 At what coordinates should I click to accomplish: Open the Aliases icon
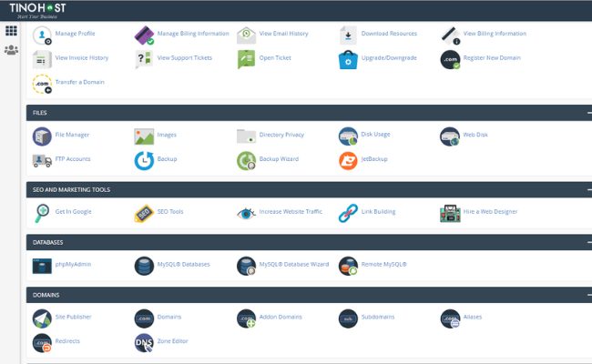450,318
